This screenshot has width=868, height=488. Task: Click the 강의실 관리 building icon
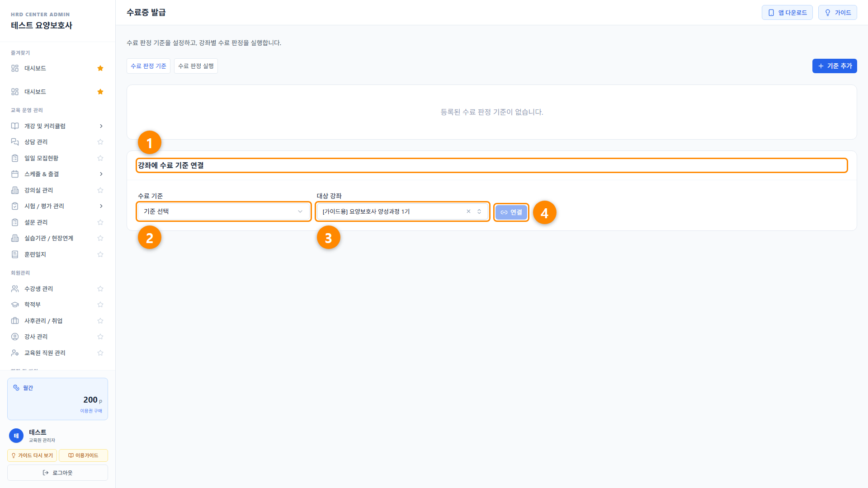(15, 190)
